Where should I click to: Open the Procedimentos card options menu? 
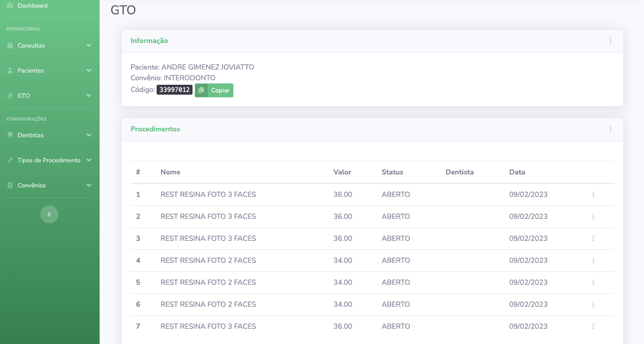coord(610,129)
